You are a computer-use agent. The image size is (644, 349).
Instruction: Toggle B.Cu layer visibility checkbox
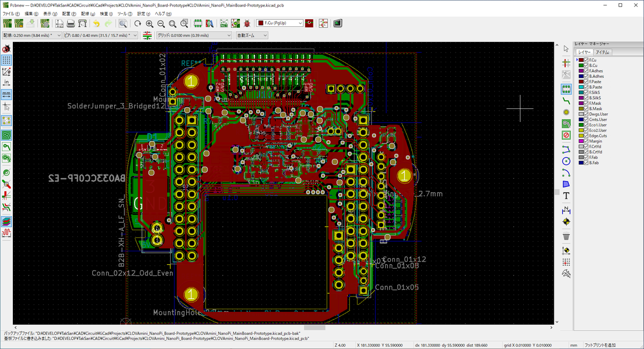586,66
